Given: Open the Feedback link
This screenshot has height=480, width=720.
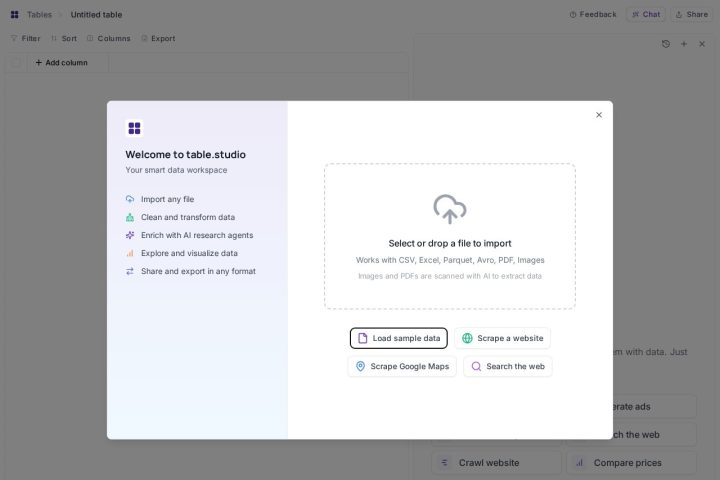Looking at the screenshot, I should pos(593,15).
